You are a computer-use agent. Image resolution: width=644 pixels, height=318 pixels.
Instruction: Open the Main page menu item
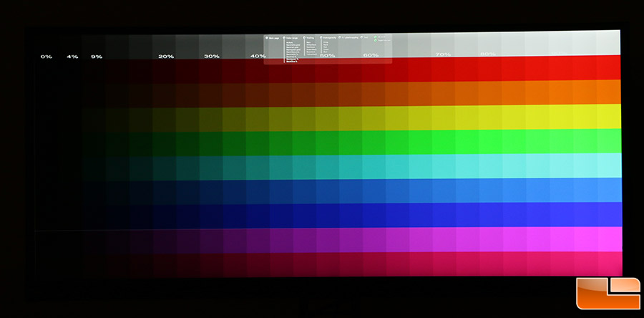coord(273,38)
